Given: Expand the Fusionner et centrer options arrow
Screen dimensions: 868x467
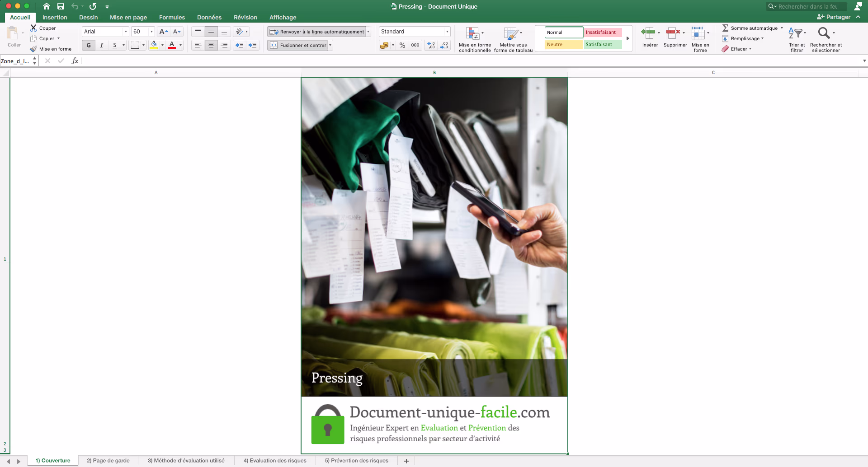Looking at the screenshot, I should [x=330, y=45].
